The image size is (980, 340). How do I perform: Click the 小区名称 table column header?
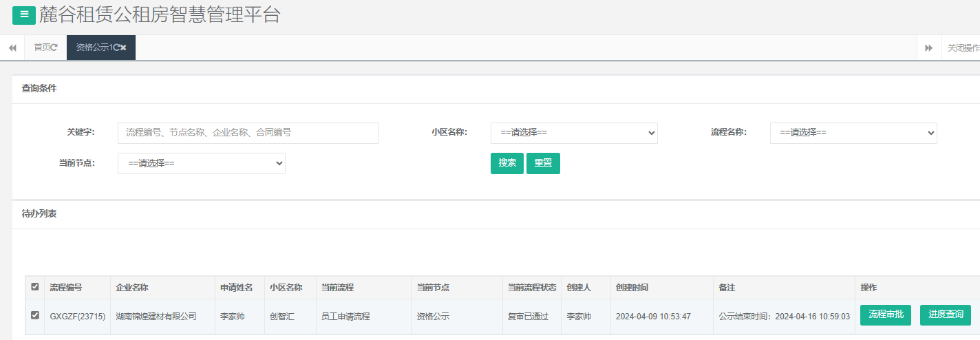click(x=286, y=288)
